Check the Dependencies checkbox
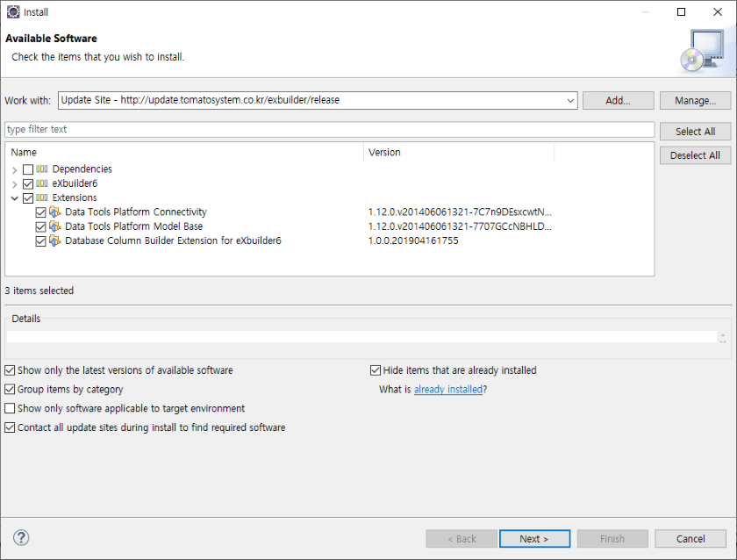Viewport: 737px width, 560px height. point(28,169)
